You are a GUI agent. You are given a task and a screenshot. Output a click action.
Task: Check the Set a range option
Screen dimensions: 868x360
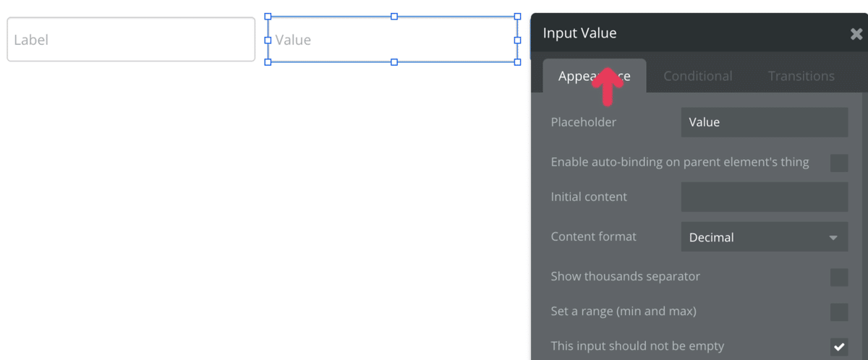[x=839, y=312]
